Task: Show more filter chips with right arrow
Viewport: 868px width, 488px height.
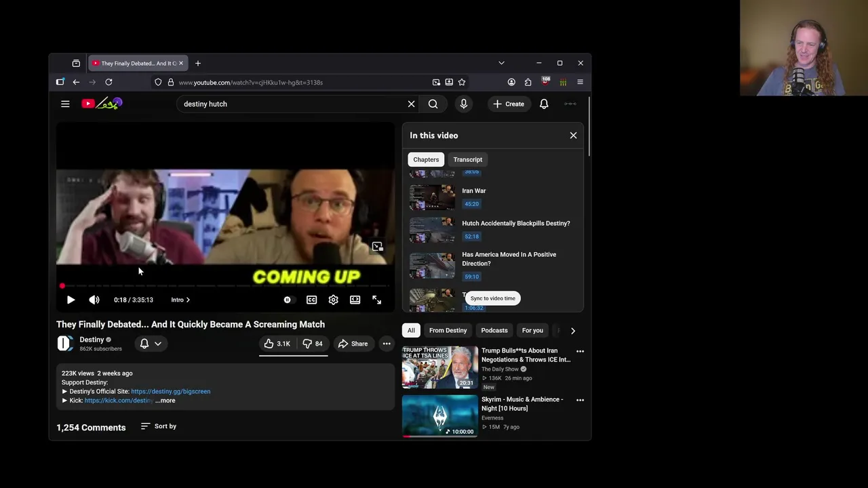Action: [x=573, y=331]
